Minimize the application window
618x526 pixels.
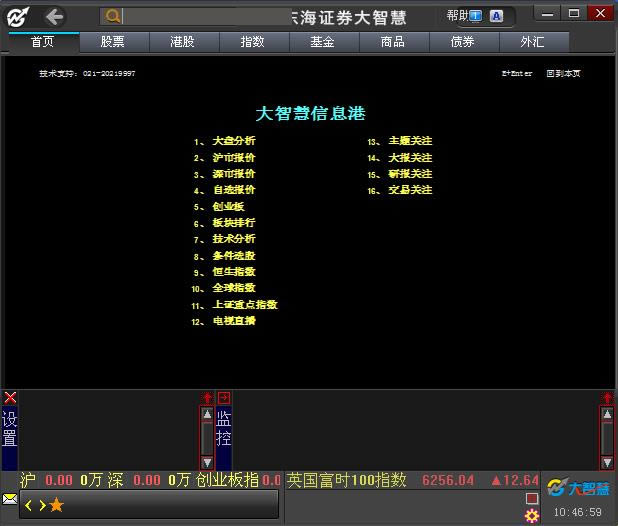coord(547,14)
